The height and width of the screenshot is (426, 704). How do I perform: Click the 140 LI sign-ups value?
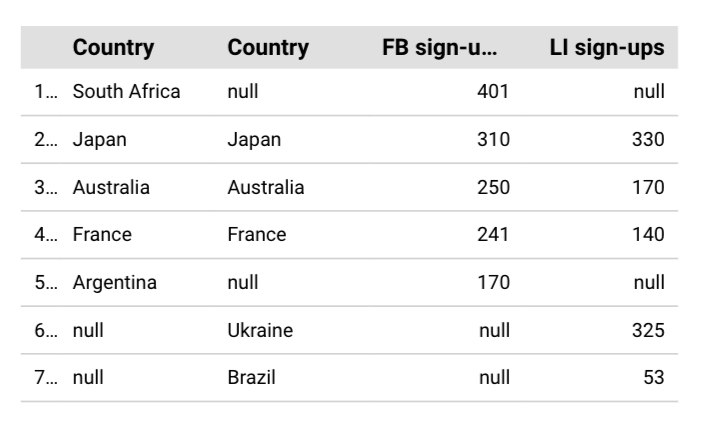(x=648, y=234)
